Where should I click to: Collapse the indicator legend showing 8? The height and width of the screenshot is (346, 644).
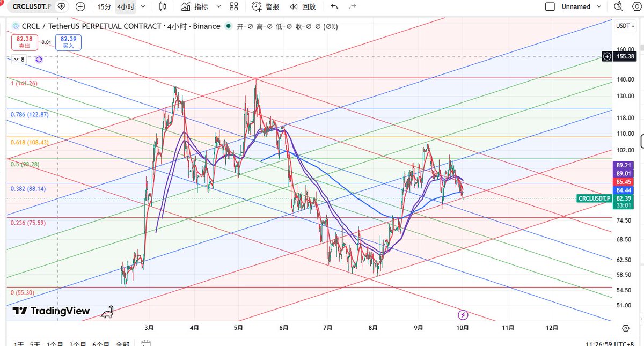tap(19, 59)
